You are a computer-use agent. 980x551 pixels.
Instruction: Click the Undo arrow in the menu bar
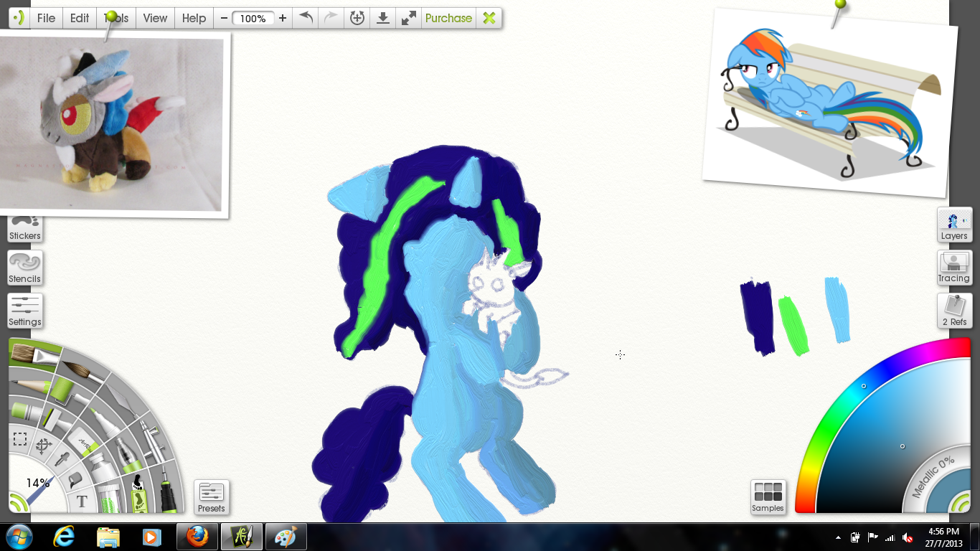pos(306,18)
